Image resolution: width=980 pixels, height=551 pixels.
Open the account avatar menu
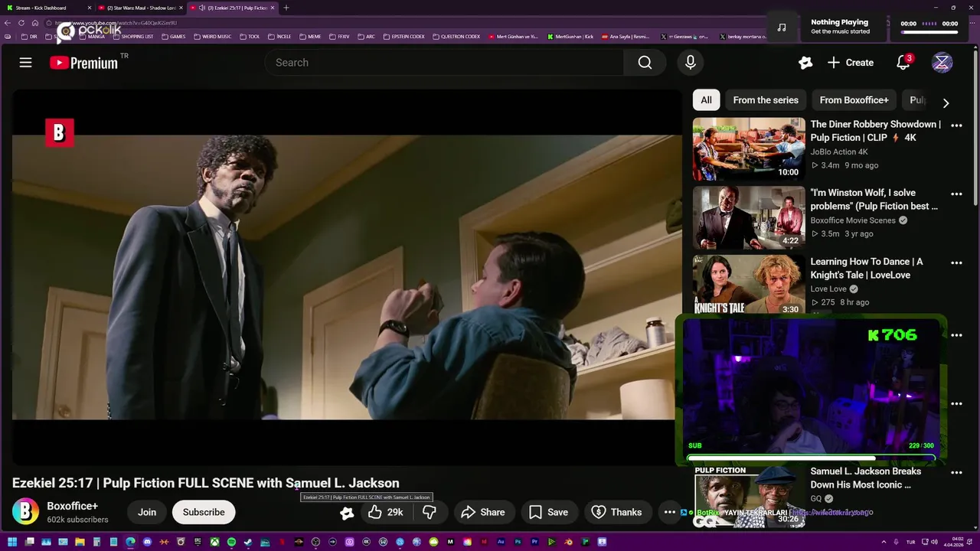[942, 63]
